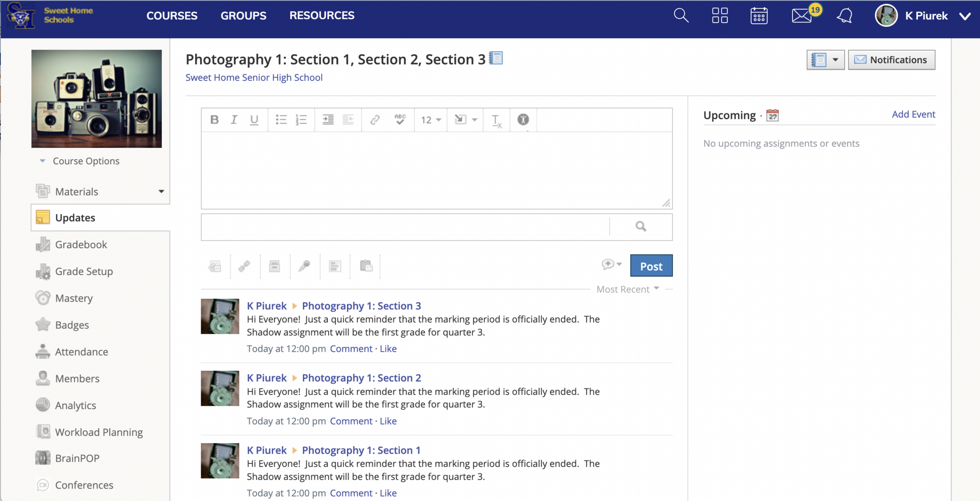Click the Add Event link

tap(913, 114)
